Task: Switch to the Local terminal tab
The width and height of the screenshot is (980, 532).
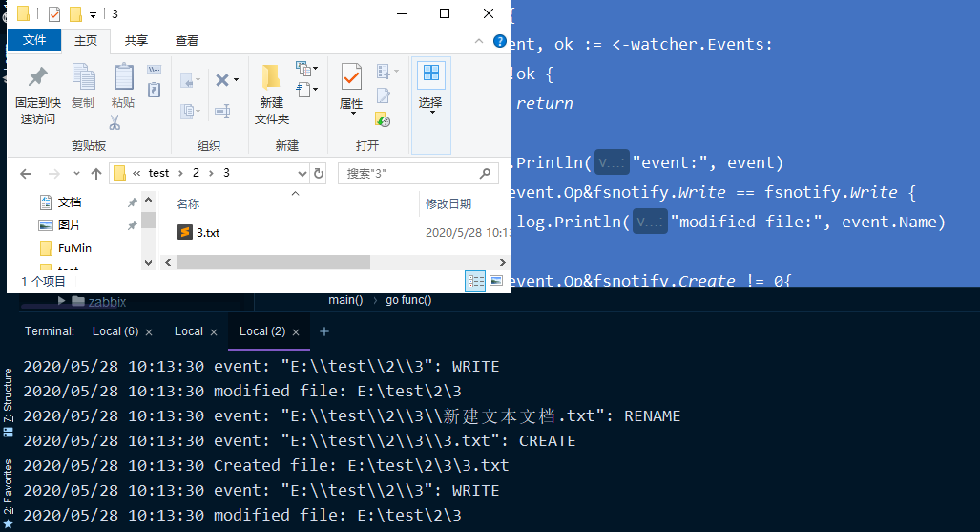Action: point(189,331)
